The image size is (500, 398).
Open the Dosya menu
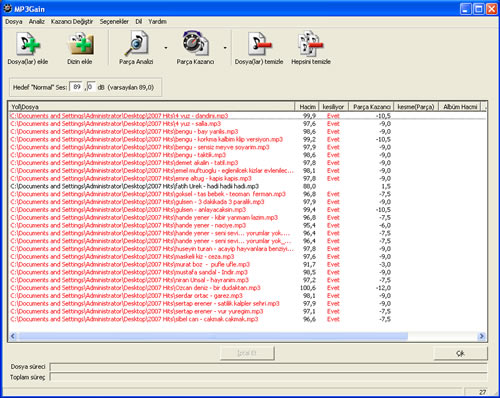click(x=14, y=22)
